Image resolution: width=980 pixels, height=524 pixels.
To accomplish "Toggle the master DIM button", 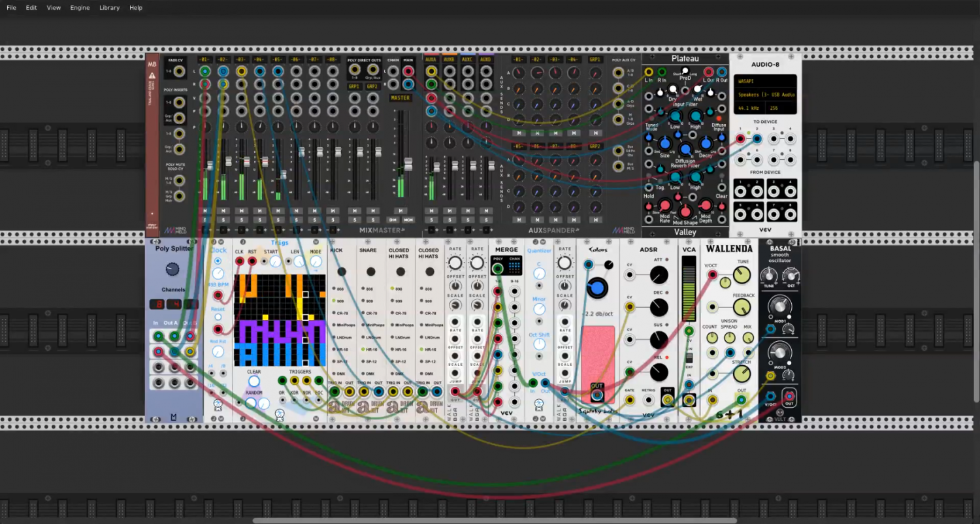I will [x=393, y=220].
